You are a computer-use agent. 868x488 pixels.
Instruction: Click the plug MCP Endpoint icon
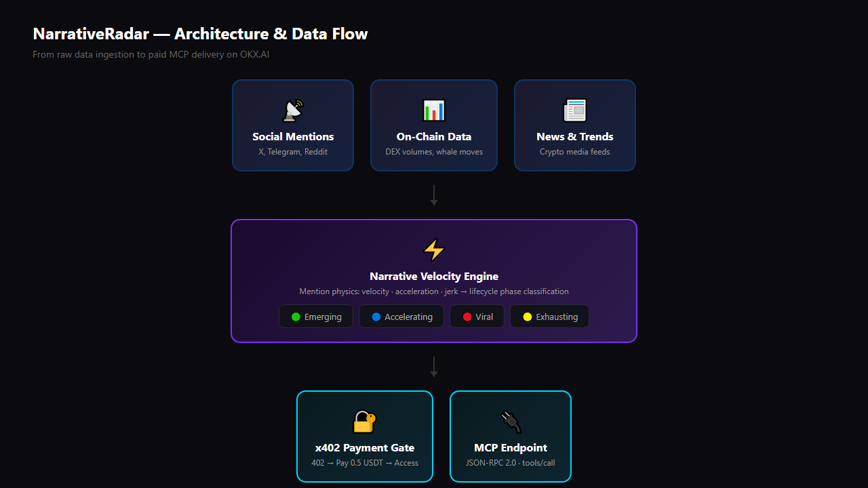tap(511, 422)
